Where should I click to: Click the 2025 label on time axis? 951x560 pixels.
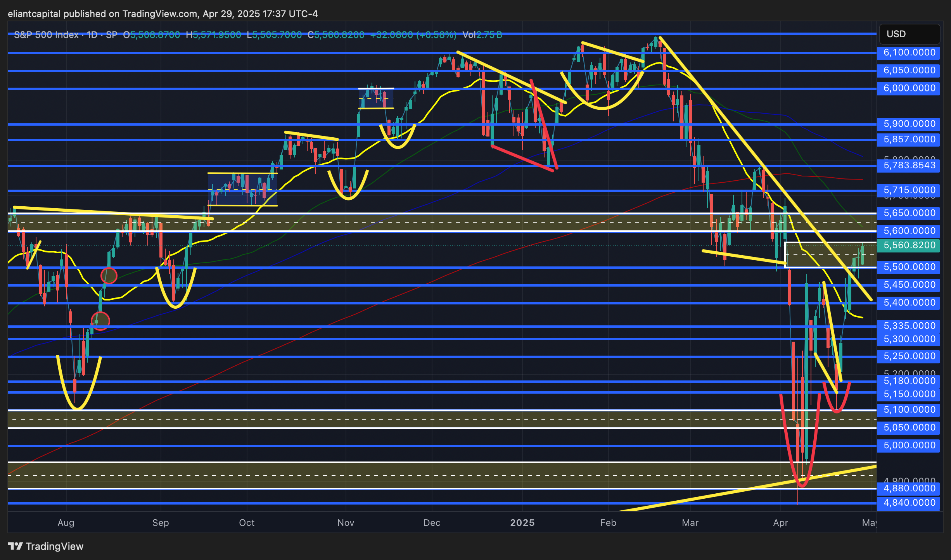[522, 523]
